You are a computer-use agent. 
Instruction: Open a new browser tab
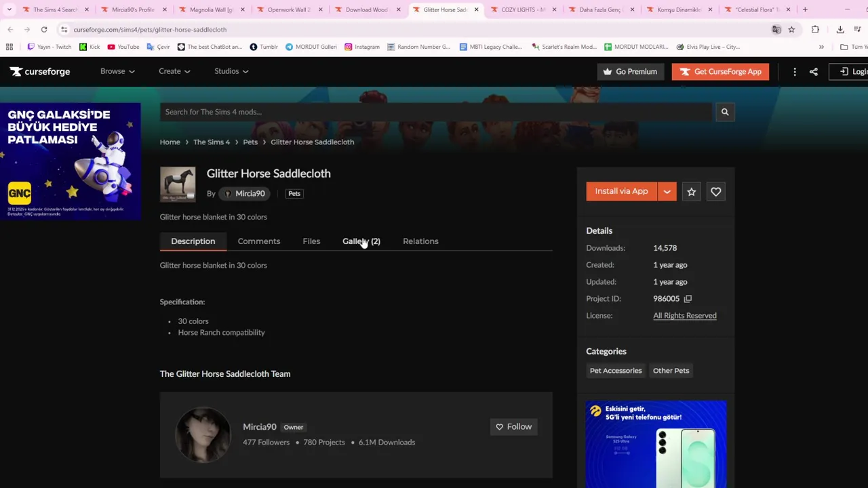click(805, 9)
